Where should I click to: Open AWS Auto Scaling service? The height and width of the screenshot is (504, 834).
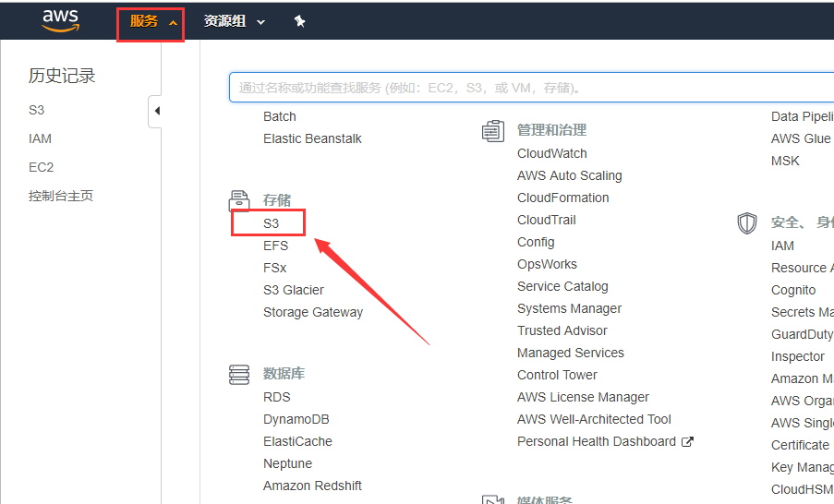[569, 175]
